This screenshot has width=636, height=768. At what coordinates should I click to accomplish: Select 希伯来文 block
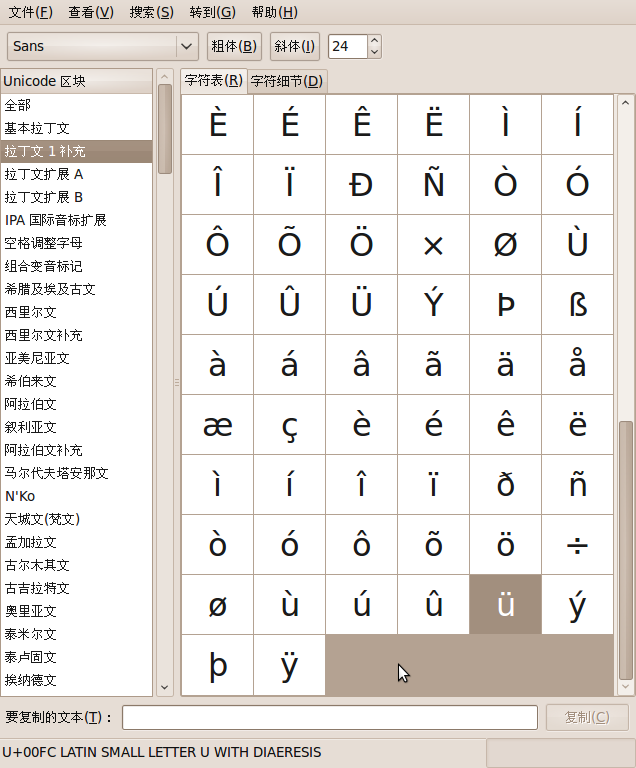[x=76, y=382]
